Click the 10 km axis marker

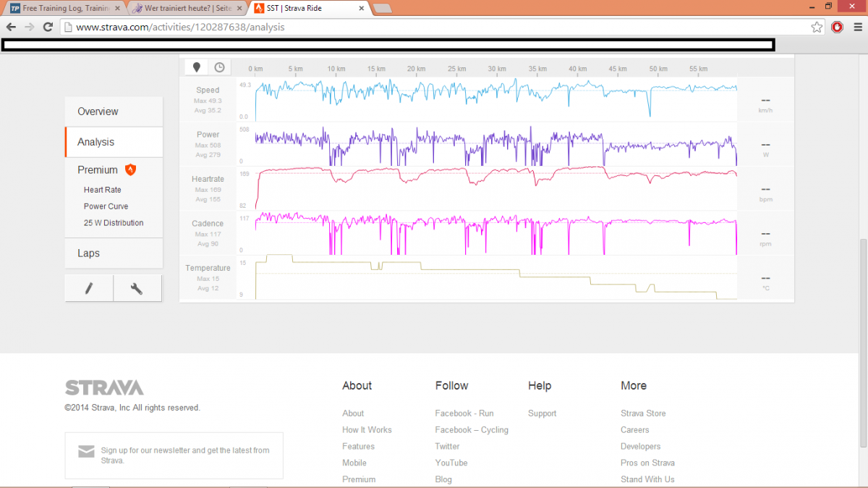click(335, 69)
